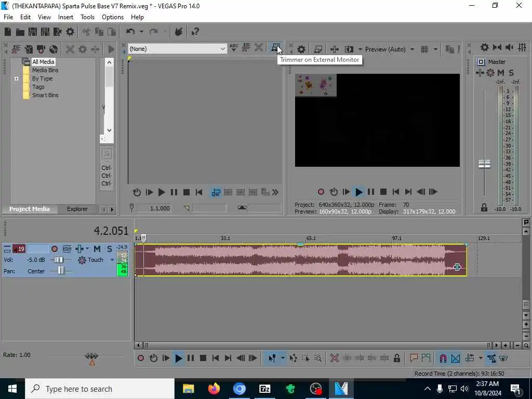Screen dimensions: 532x399
Task: Click Video Preview on External Monitor icon
Action: [x=318, y=49]
